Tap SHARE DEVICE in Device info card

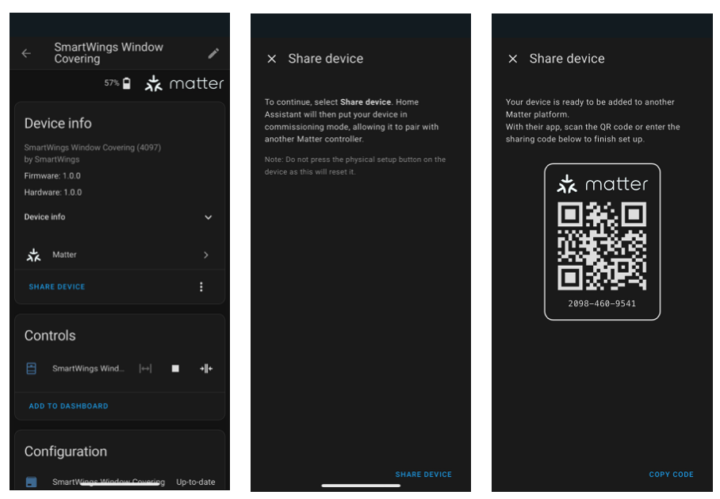pyautogui.click(x=57, y=287)
